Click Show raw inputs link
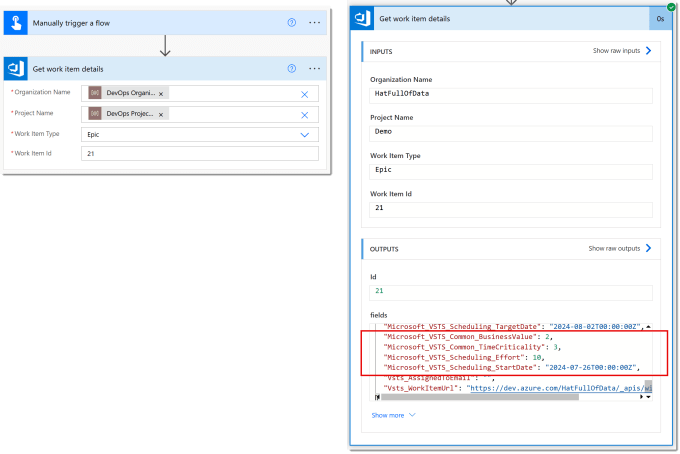Screen dimensions: 680x454 [616, 51]
